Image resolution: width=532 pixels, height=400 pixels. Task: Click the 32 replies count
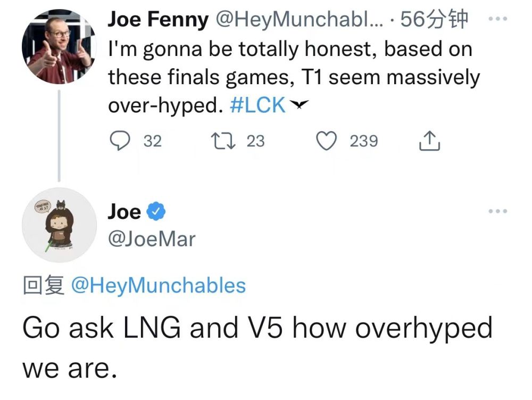pyautogui.click(x=153, y=141)
